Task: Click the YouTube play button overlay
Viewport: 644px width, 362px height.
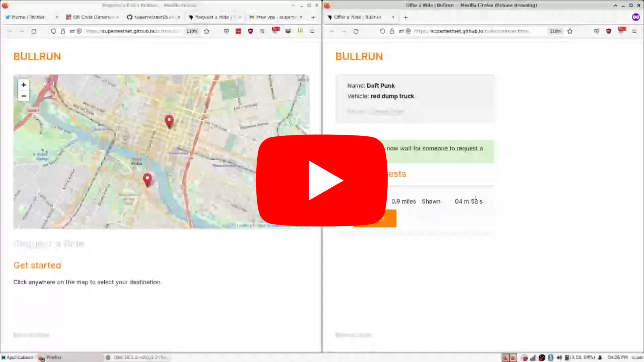Action: click(322, 181)
